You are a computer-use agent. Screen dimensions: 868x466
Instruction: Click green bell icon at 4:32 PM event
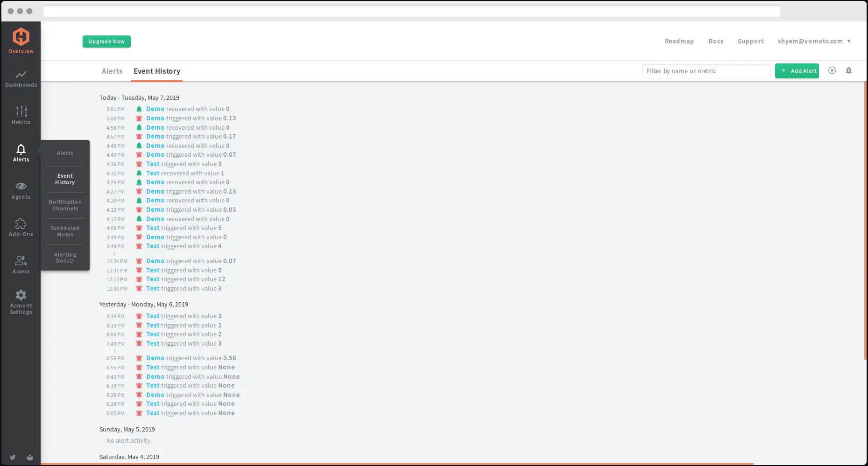[x=139, y=174]
